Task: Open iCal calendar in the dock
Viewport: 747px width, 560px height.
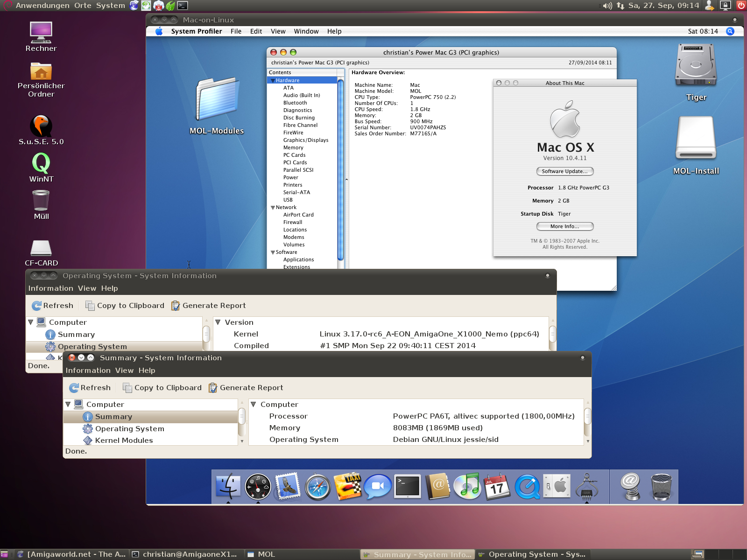Action: (497, 486)
